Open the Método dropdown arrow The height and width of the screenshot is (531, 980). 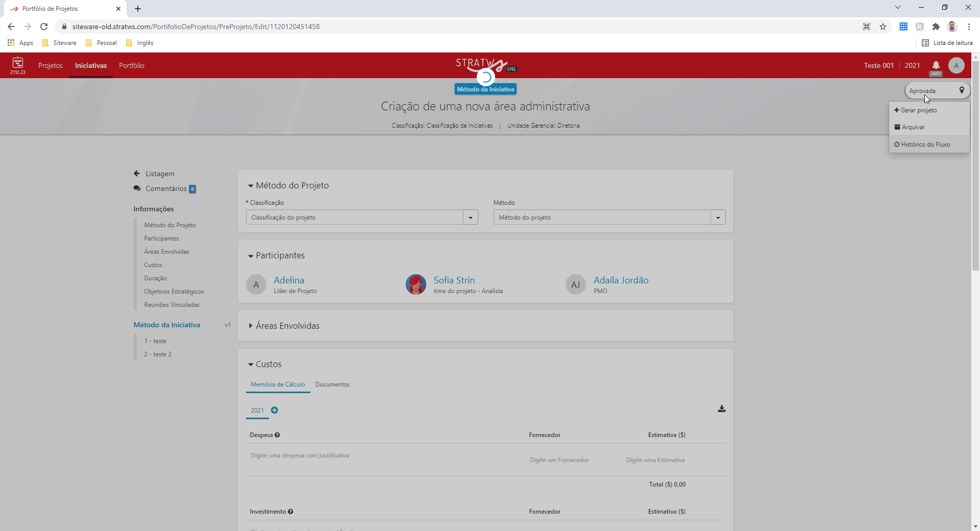[x=718, y=218]
